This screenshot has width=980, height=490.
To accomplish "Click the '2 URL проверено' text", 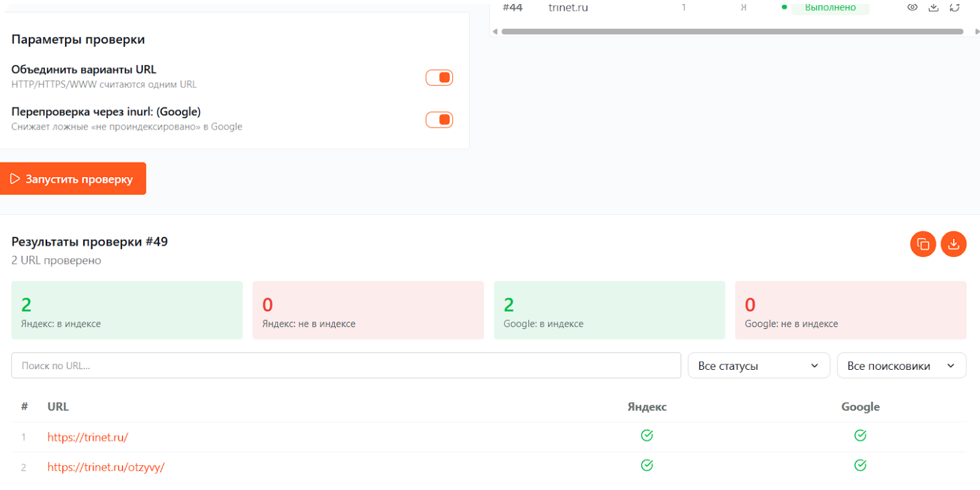I will pos(56,260).
